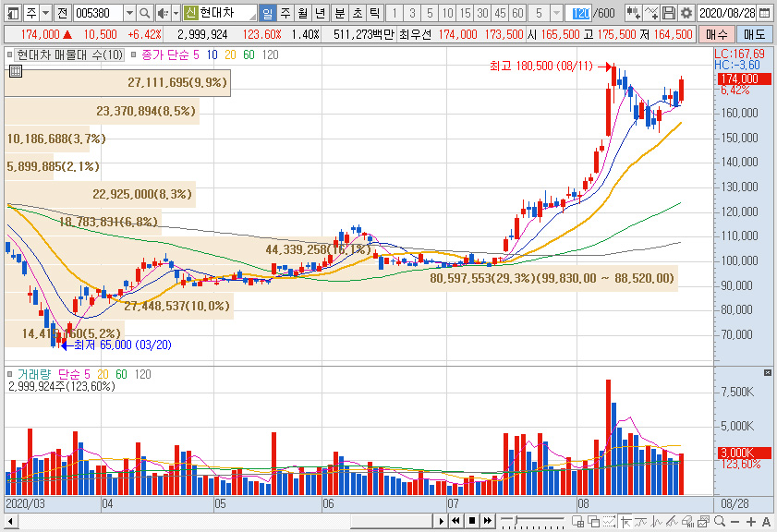Select the 일 daily chart period

click(268, 13)
